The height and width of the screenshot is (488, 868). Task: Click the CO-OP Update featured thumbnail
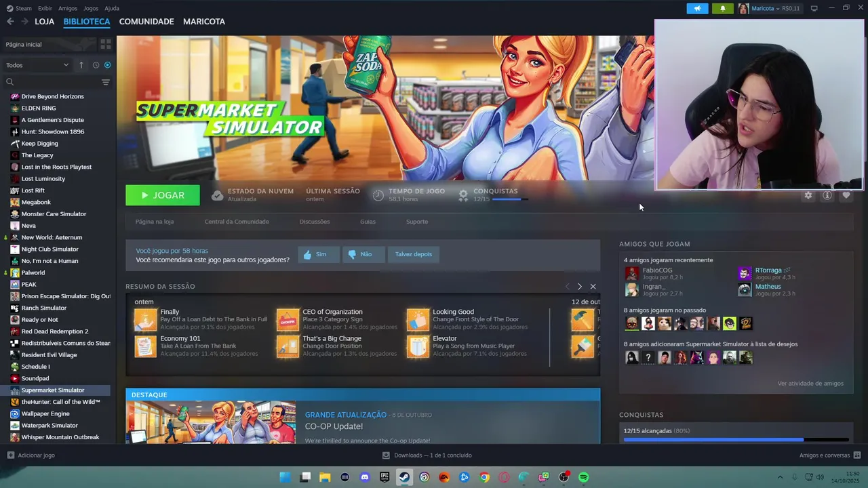point(211,422)
